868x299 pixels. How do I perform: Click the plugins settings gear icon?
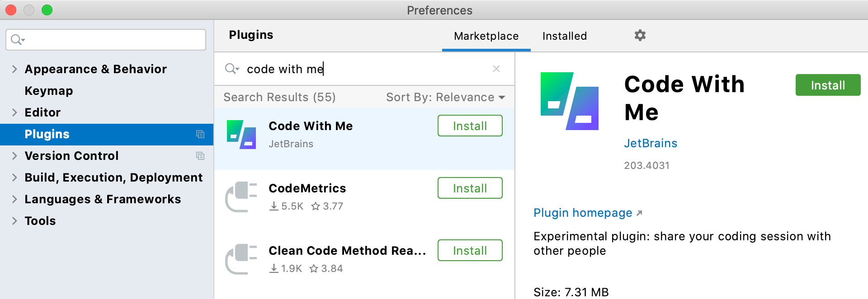pyautogui.click(x=640, y=35)
